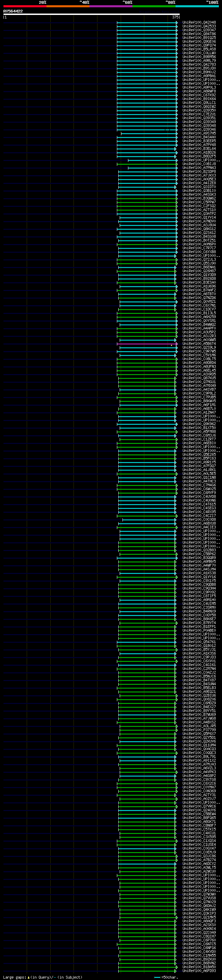
Task: Select the UniRef100_A9PBA1 entry
Action: [199, 76]
